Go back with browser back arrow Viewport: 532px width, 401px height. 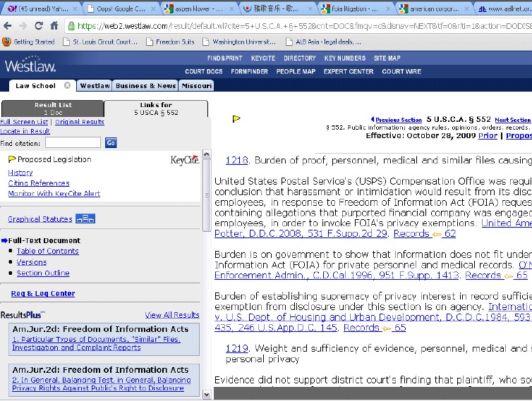point(8,26)
